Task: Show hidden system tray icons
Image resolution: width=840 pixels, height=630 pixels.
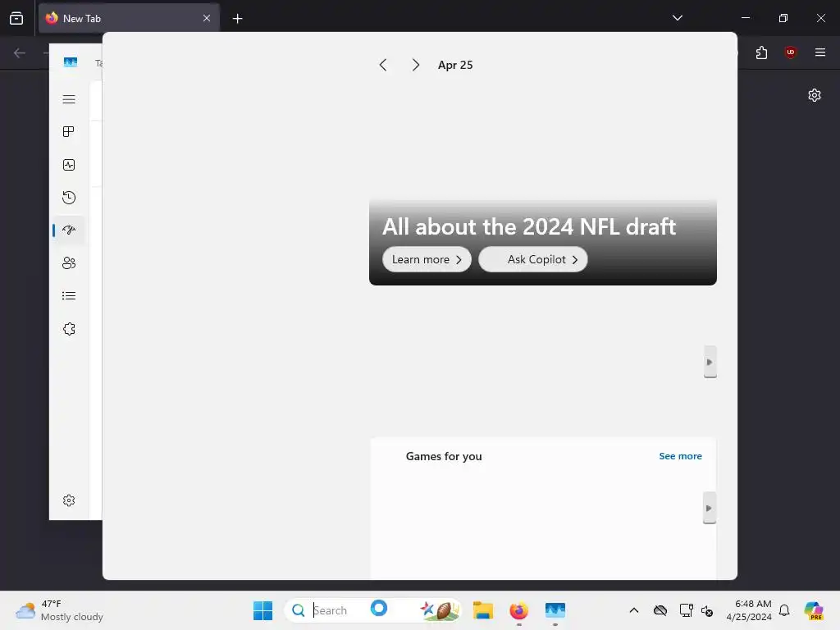Action: (x=634, y=610)
